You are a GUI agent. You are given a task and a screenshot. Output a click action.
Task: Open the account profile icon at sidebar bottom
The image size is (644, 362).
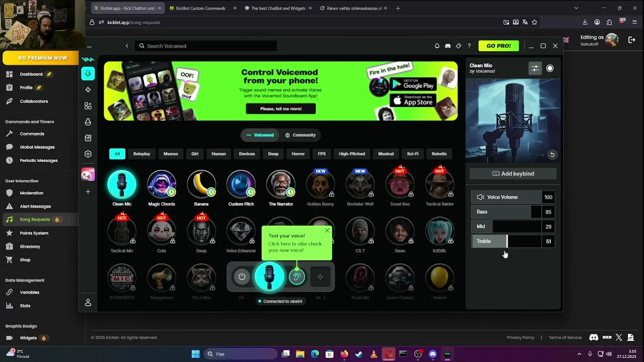point(88,302)
